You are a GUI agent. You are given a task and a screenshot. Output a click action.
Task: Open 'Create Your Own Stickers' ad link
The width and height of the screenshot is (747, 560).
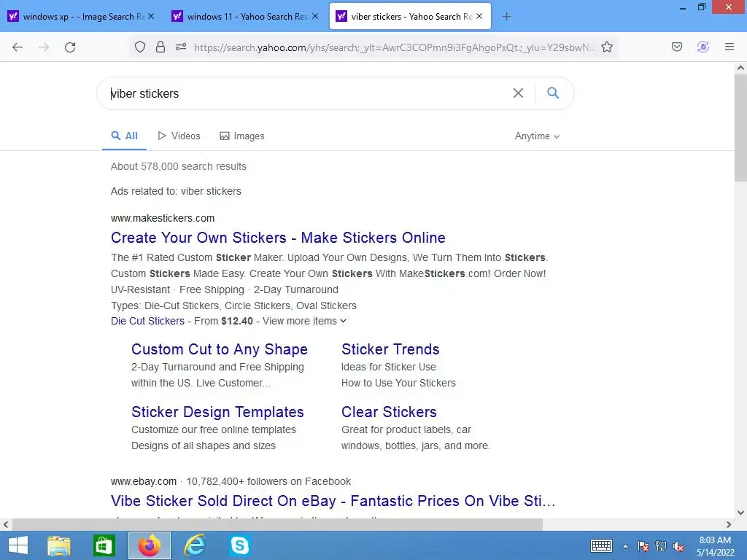[x=278, y=238]
